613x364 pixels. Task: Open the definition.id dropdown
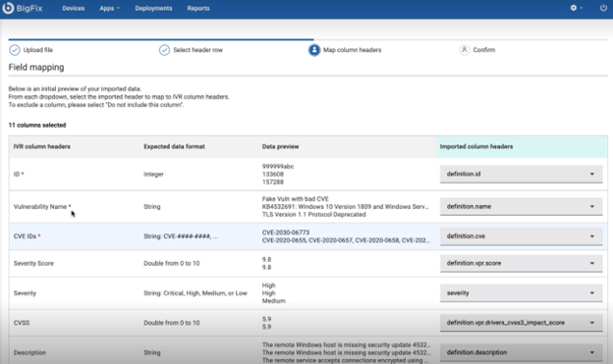click(521, 175)
